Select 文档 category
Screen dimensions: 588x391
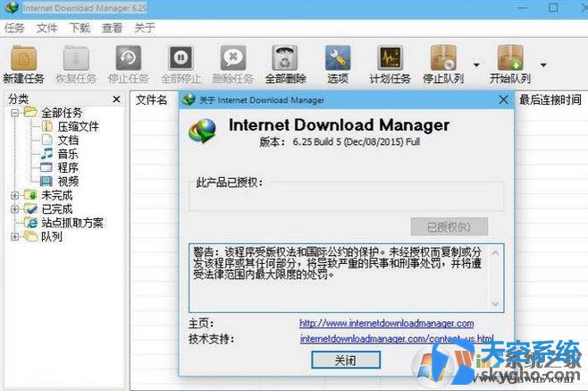(68, 140)
